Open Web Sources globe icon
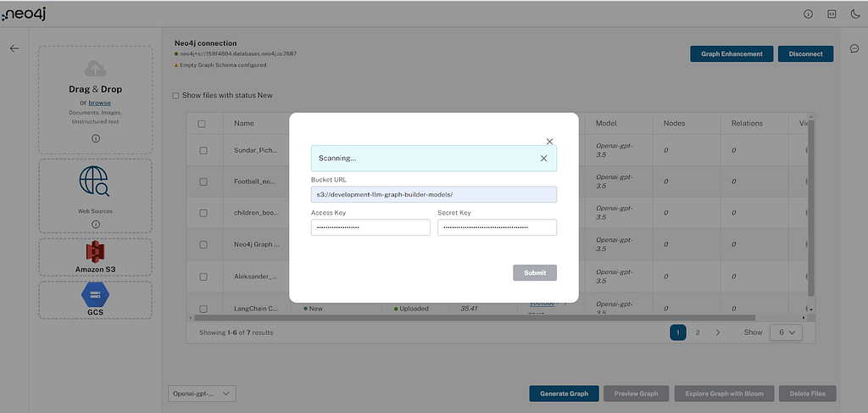 click(94, 181)
